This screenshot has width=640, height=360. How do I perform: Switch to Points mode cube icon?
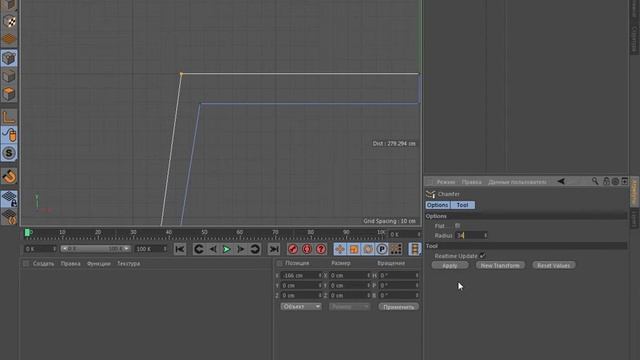point(9,58)
